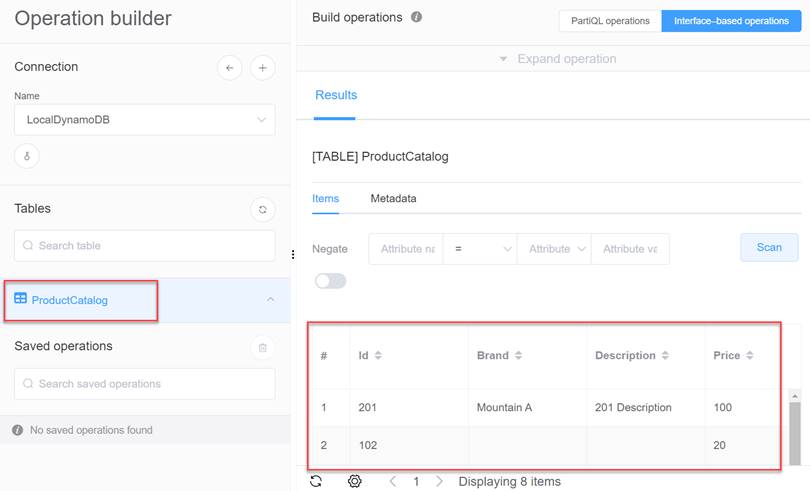This screenshot has width=810, height=491.
Task: Sort results by the Price column
Action: pyautogui.click(x=750, y=355)
